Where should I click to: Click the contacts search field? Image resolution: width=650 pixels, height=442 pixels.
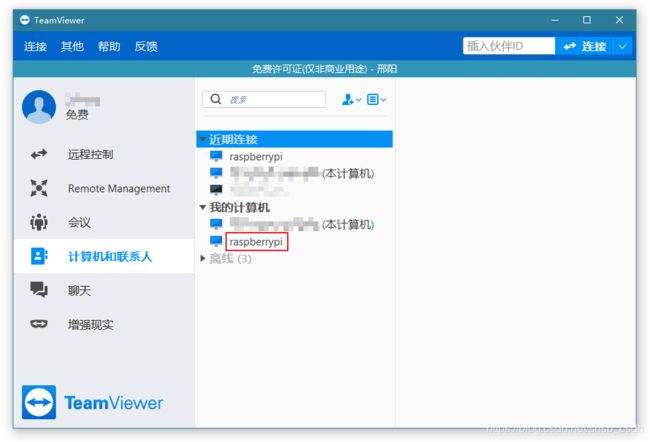pos(264,100)
